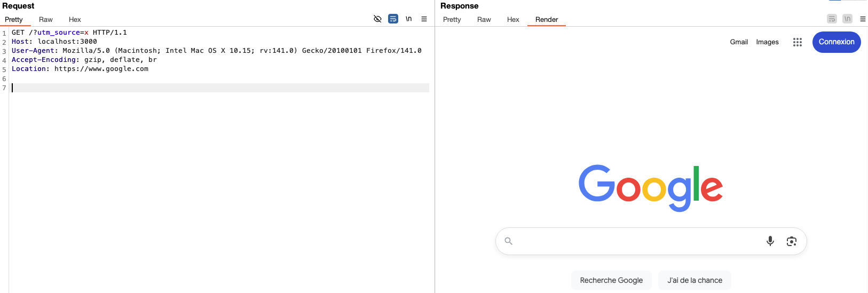Click the Recherche Google button
This screenshot has width=868, height=293.
[611, 280]
